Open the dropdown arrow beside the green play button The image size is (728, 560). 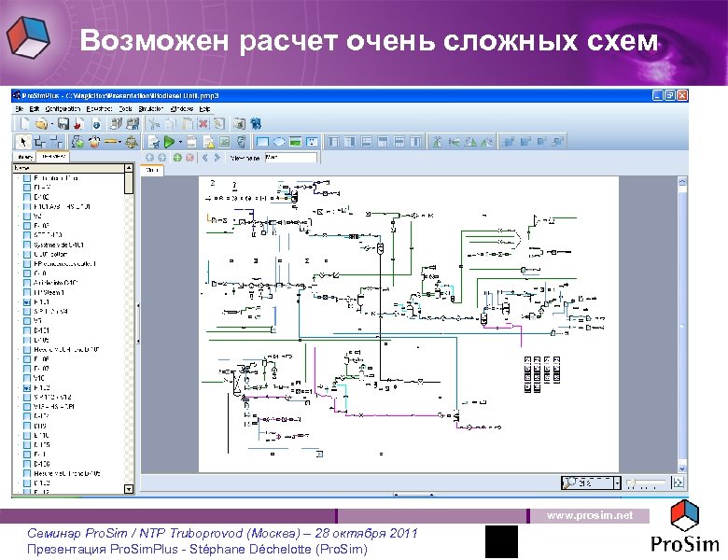[180, 142]
